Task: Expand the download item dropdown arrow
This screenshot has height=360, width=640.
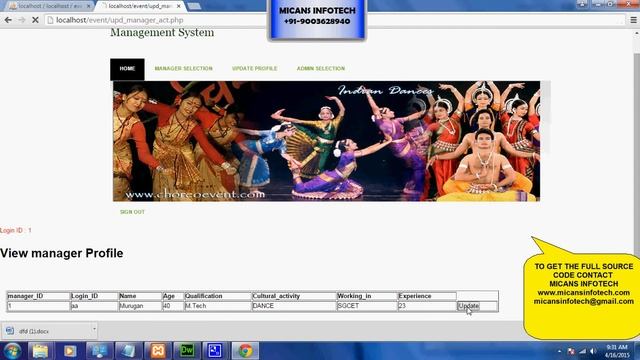Action: coord(94,329)
